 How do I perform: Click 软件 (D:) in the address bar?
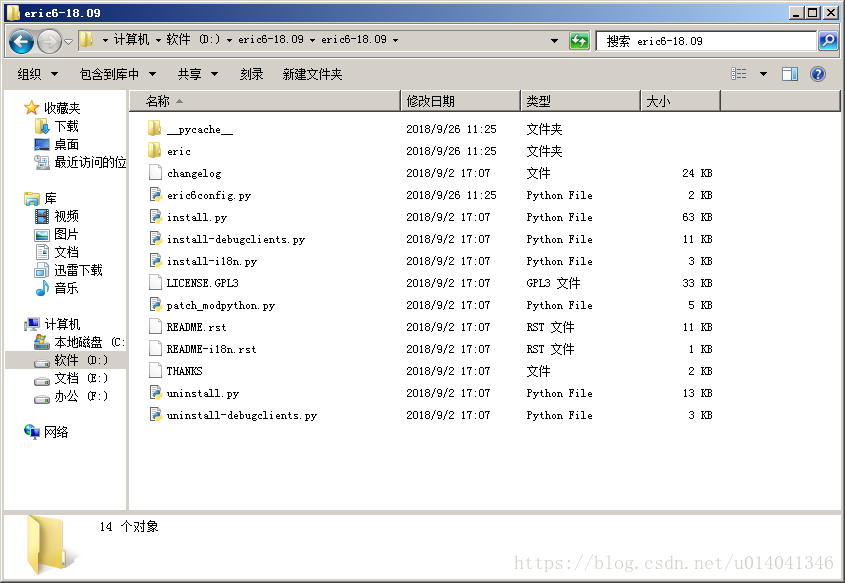193,39
